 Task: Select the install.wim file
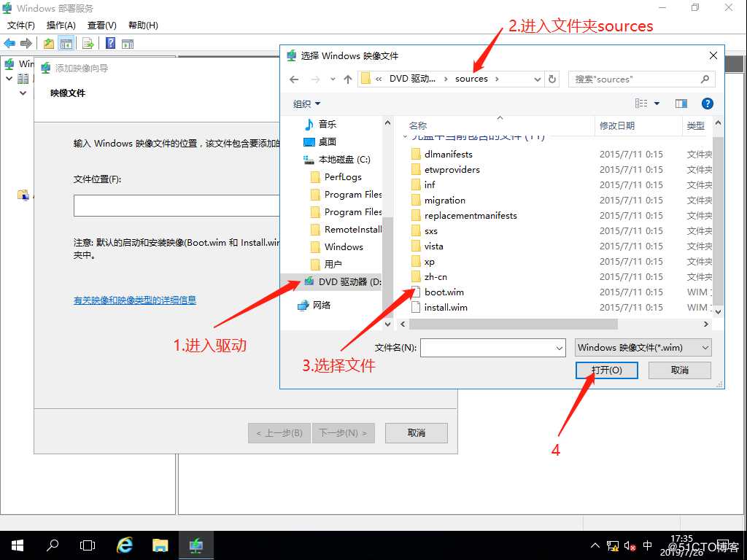click(x=446, y=307)
